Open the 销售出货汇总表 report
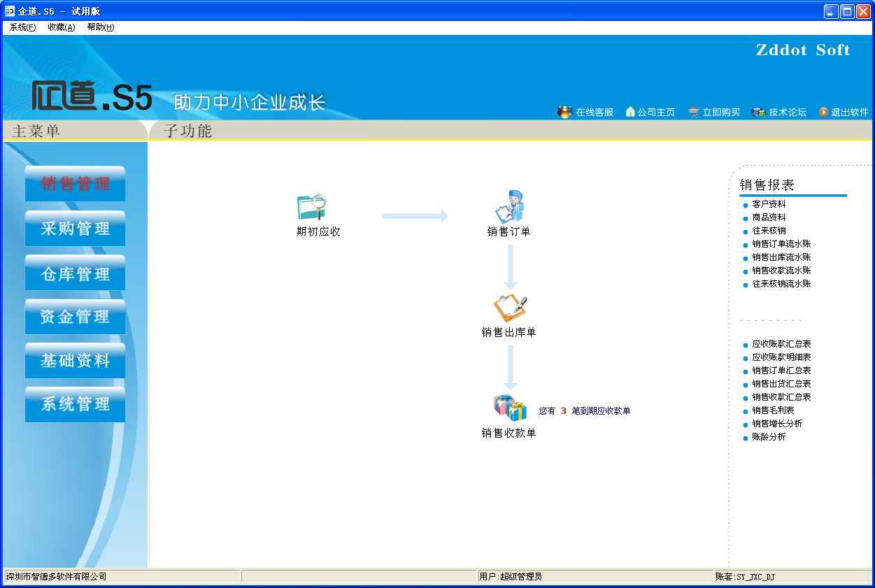This screenshot has height=588, width=875. click(781, 384)
